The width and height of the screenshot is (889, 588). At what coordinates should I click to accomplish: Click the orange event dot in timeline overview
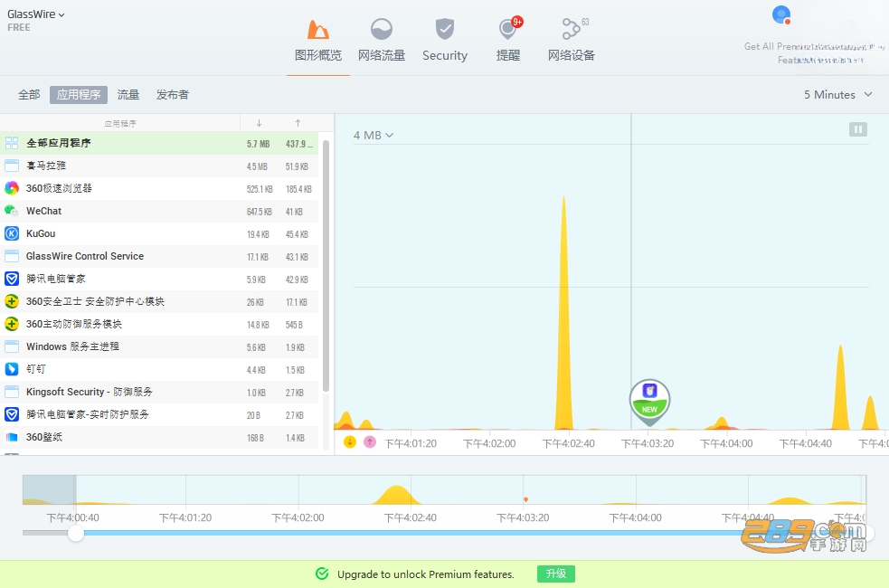(x=526, y=499)
